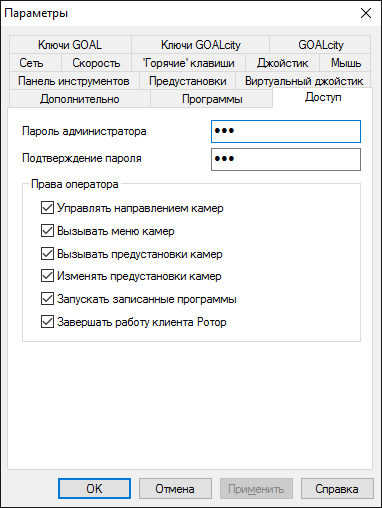Viewport: 382px width, 508px height.
Task: Switch to the Скорость tab
Action: [96, 63]
